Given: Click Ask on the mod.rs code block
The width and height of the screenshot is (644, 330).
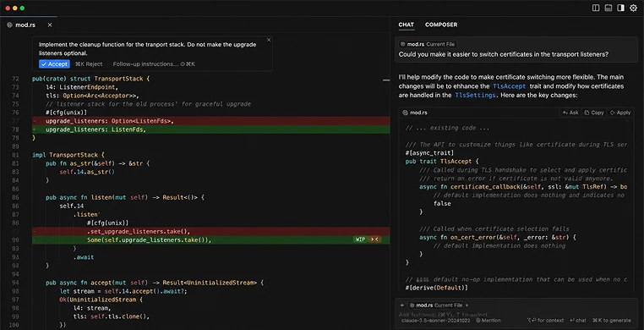Looking at the screenshot, I should [x=570, y=113].
